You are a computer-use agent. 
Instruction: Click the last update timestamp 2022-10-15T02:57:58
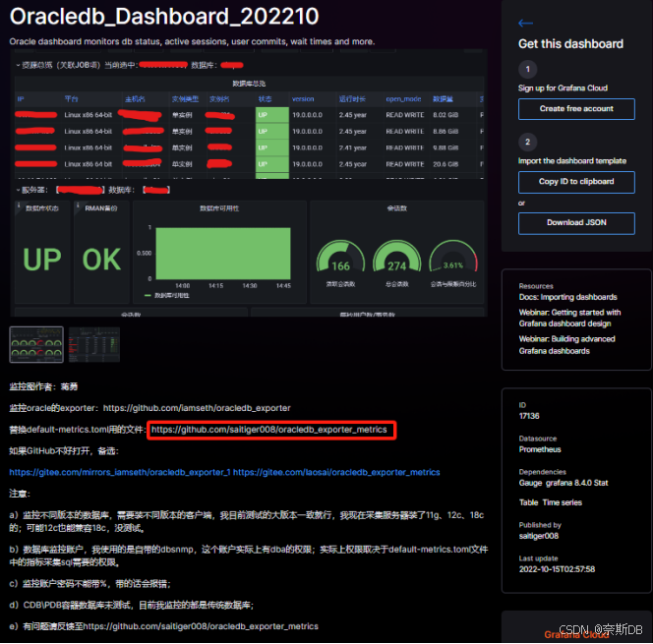[557, 569]
